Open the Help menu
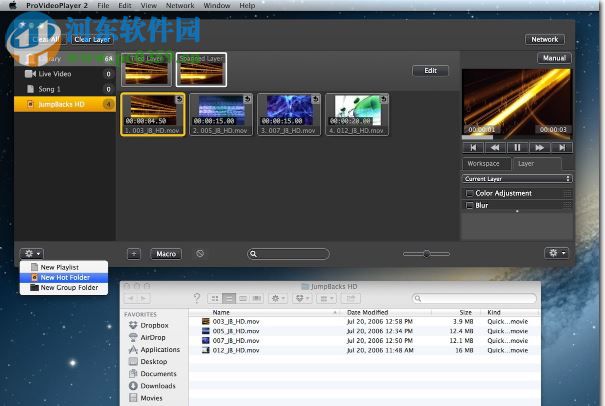Viewport: 605px width, 406px height. 247,5
